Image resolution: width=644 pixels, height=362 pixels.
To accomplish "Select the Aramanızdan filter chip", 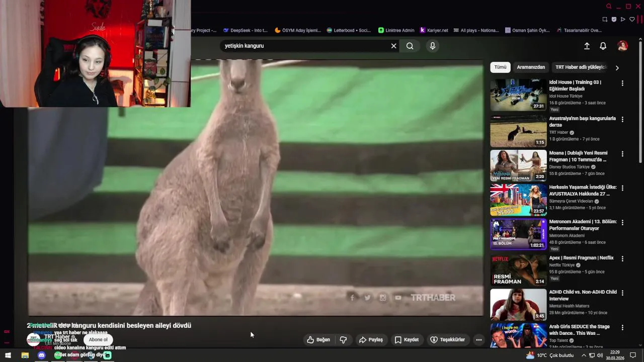I will click(531, 67).
